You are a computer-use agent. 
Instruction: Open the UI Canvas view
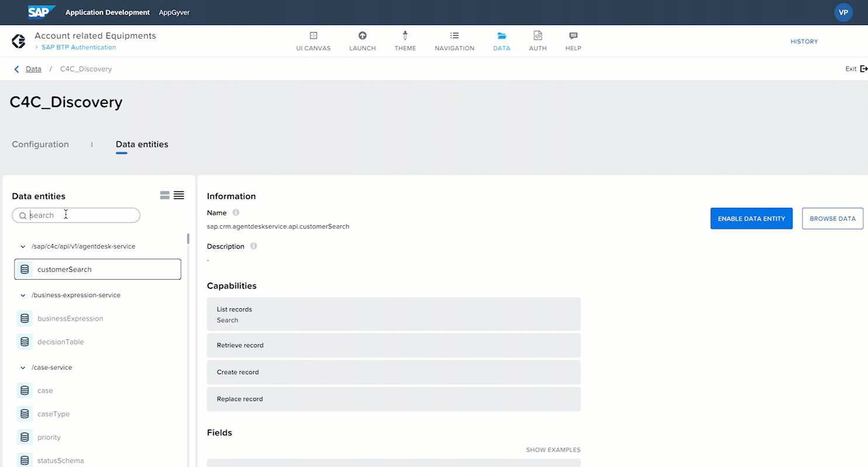click(x=313, y=41)
